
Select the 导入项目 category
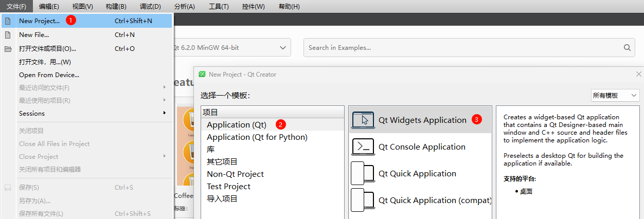pos(272,198)
